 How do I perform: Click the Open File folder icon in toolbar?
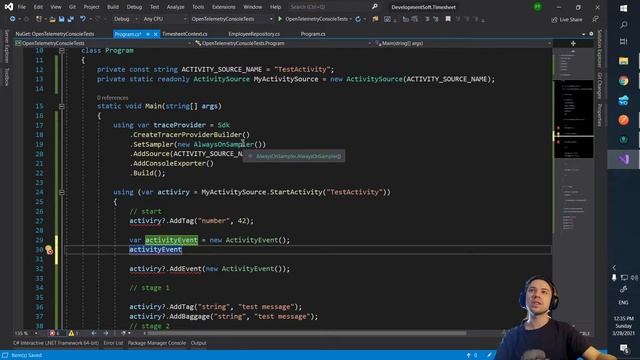coord(52,19)
